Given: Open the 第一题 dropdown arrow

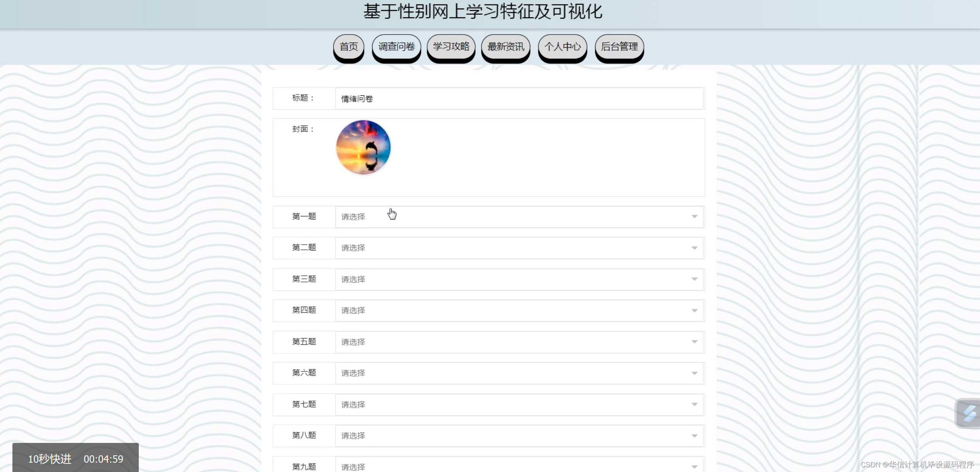Looking at the screenshot, I should (694, 216).
